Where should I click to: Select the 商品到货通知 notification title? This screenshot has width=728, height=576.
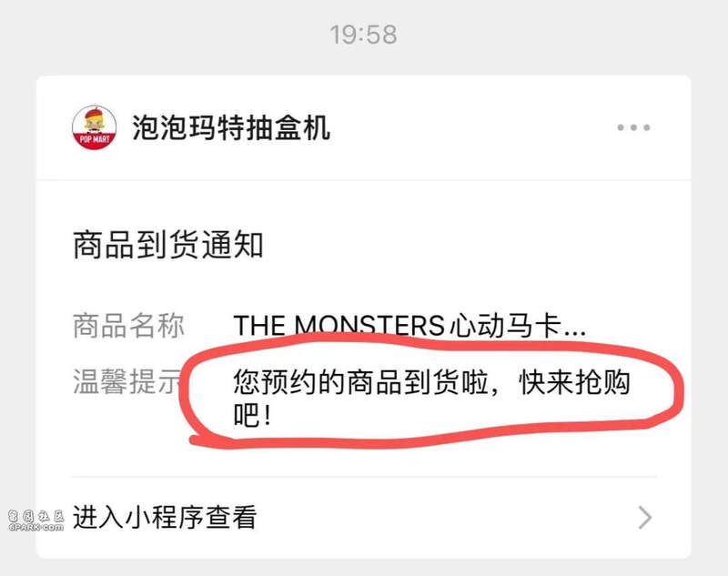click(x=168, y=245)
